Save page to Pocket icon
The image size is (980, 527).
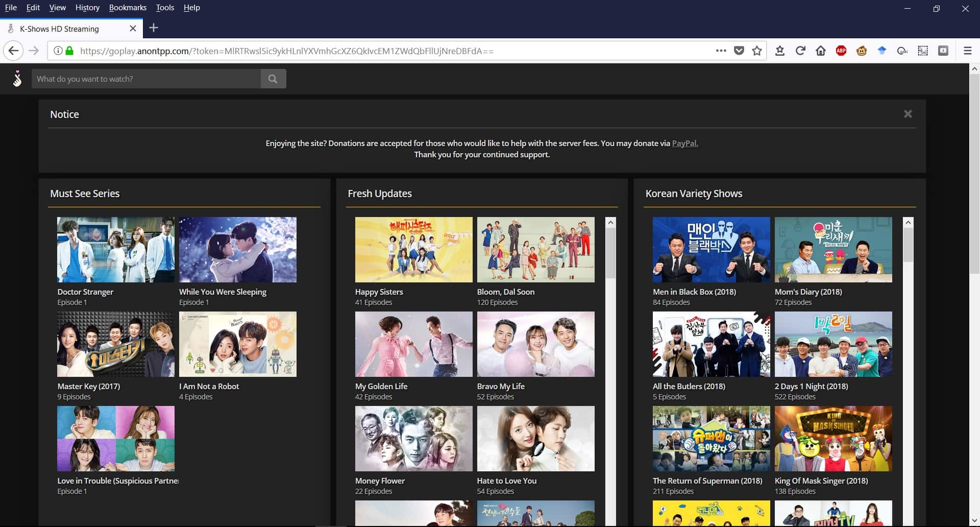pyautogui.click(x=739, y=51)
